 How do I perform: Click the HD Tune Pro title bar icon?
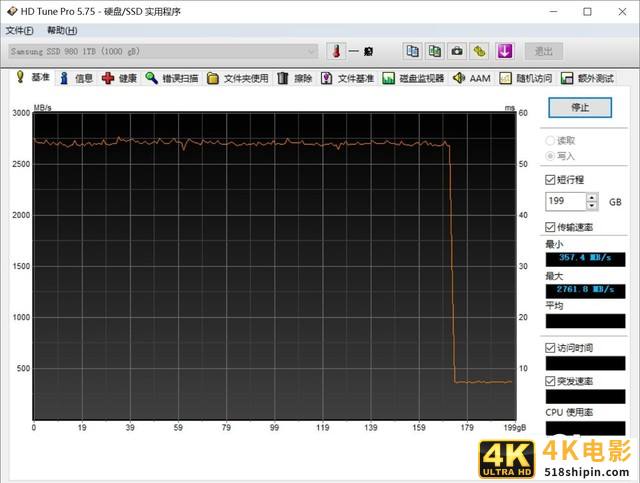(x=12, y=11)
